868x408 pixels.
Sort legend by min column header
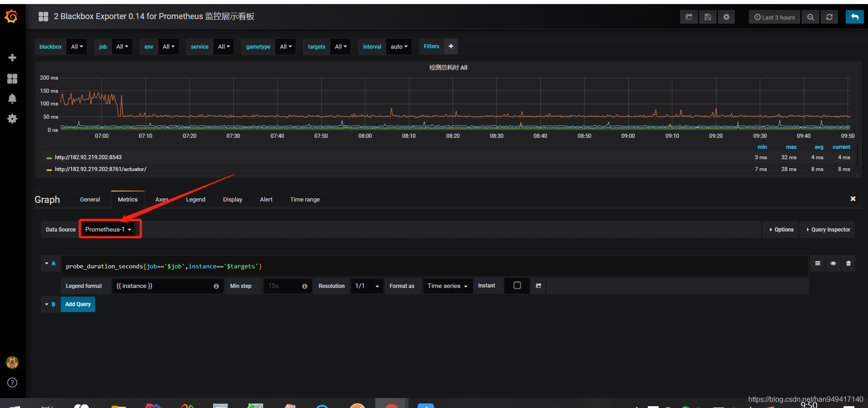(762, 147)
